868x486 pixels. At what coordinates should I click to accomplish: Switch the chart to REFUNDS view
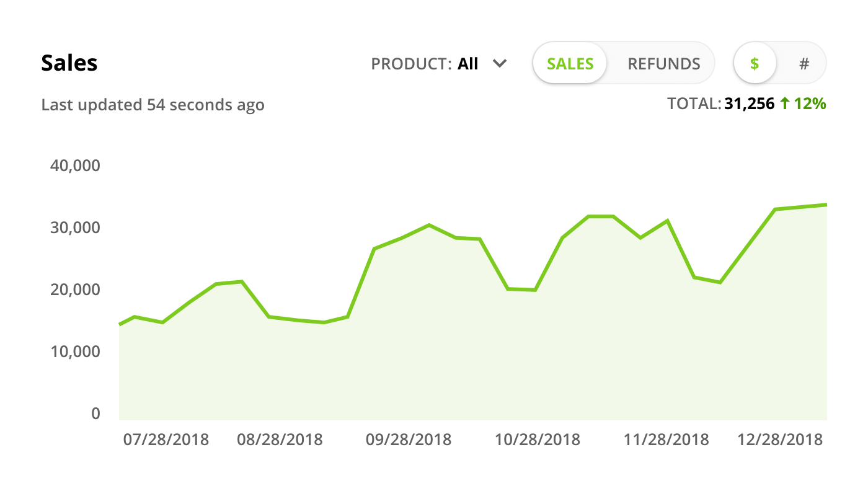point(663,63)
